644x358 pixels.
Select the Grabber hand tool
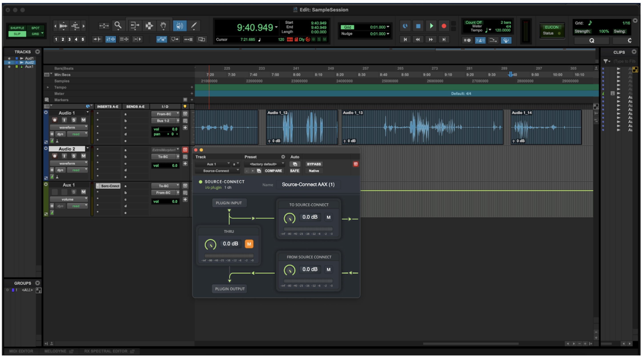(x=163, y=26)
